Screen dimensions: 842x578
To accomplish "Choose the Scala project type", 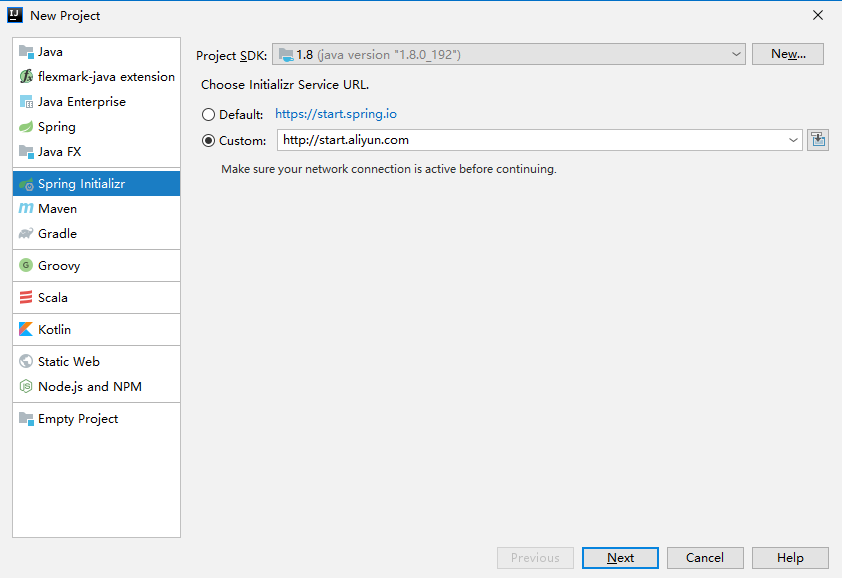I will pyautogui.click(x=96, y=298).
